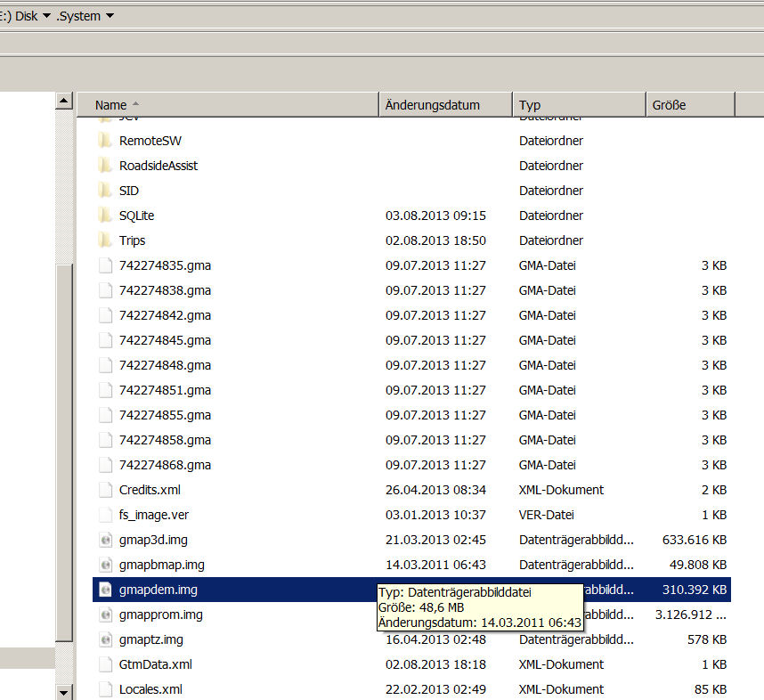This screenshot has width=764, height=700.
Task: Sort by Änderungsdatum column header
Action: coord(433,105)
